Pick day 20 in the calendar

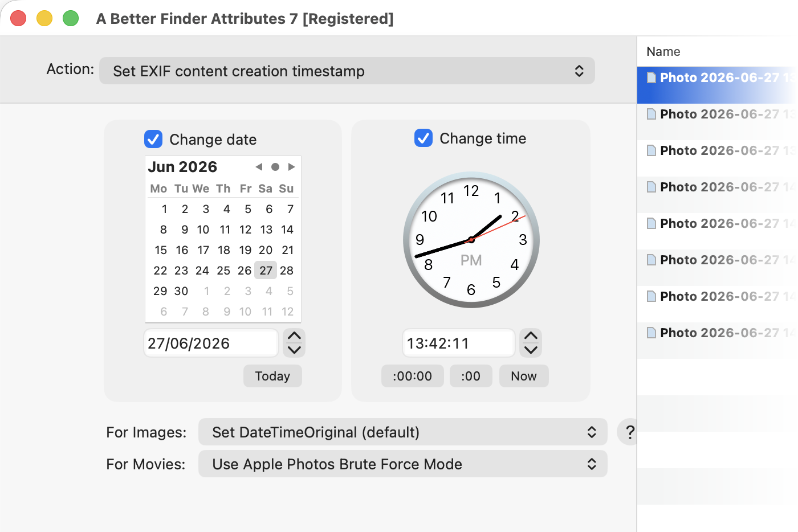(x=266, y=250)
